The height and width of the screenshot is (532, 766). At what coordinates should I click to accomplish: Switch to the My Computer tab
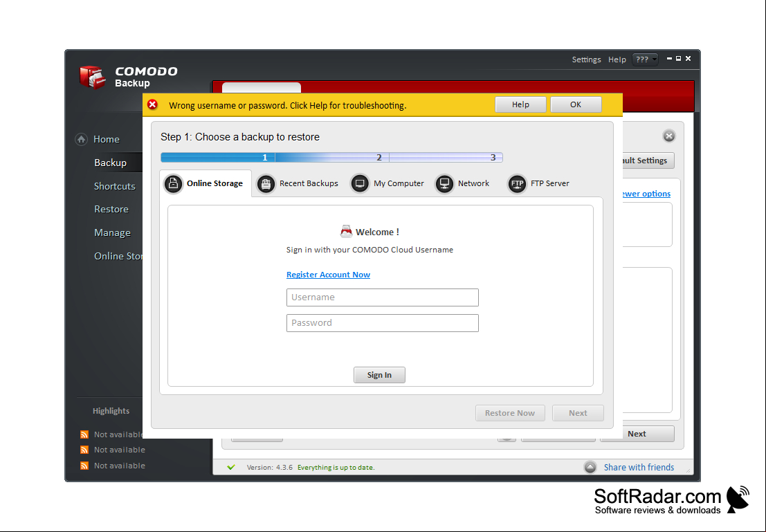tap(388, 184)
